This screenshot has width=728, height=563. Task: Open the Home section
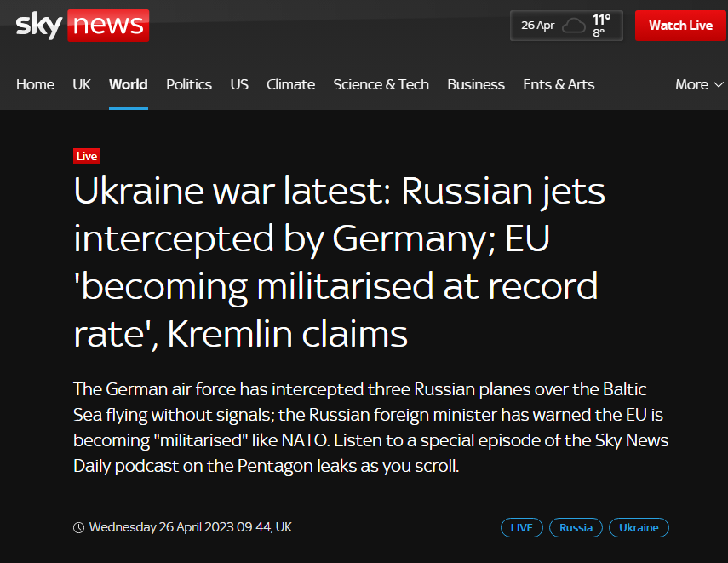tap(35, 84)
